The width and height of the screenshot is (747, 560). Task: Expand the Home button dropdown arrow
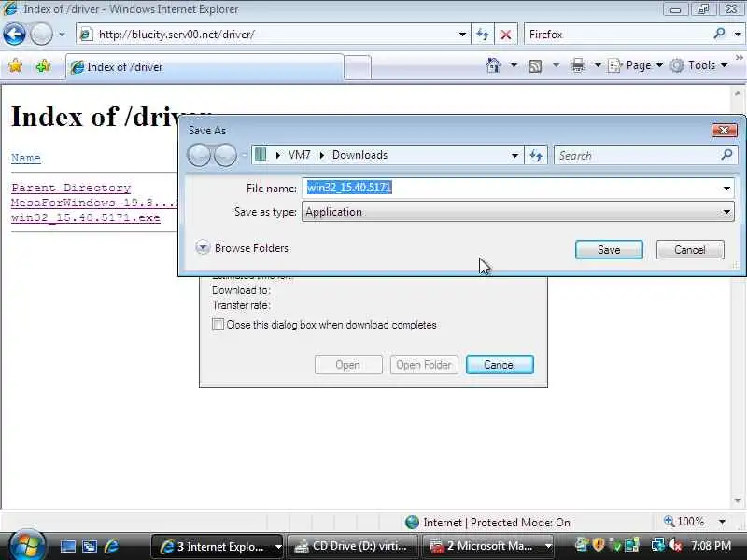514,65
